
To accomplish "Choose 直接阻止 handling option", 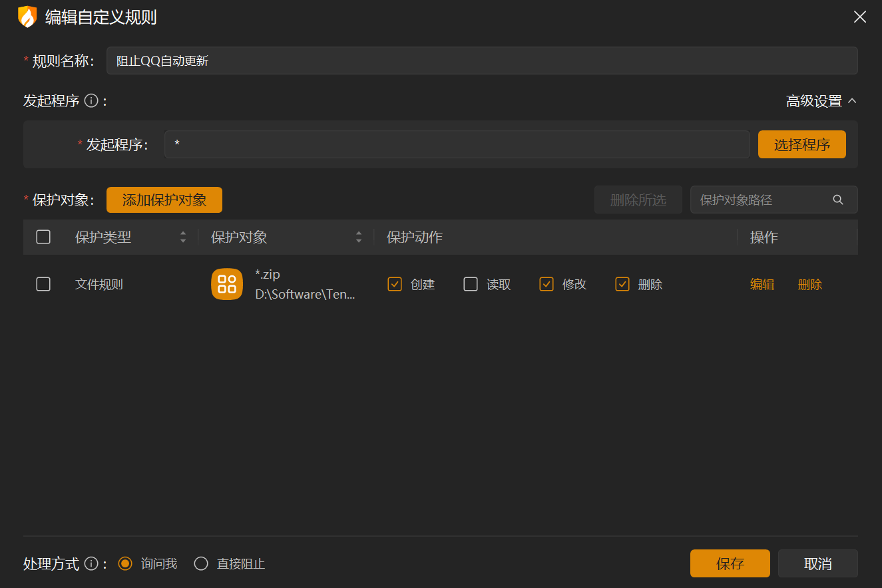I will pyautogui.click(x=201, y=564).
